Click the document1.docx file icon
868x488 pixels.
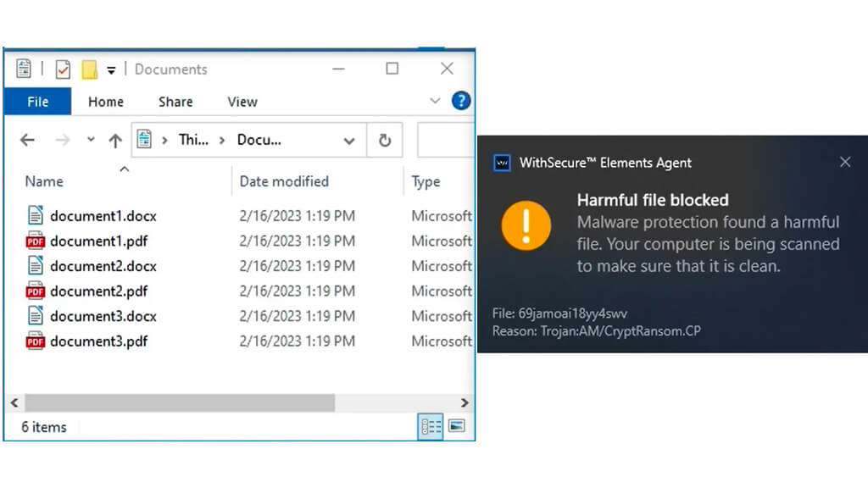[x=36, y=215]
